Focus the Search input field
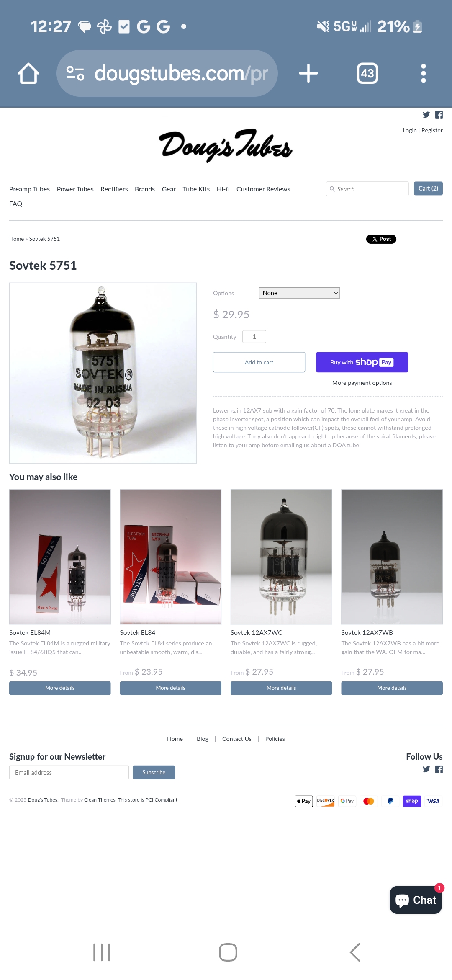452x980 pixels. pos(367,189)
